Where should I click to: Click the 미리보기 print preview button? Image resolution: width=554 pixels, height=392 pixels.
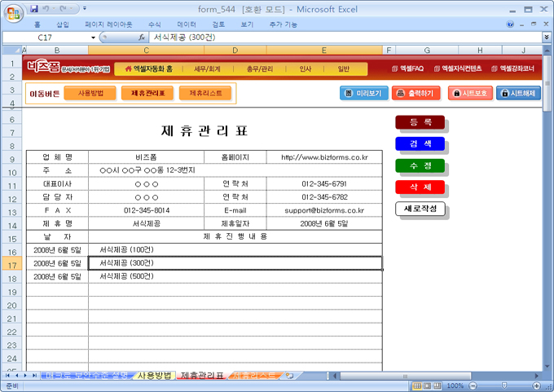pos(363,94)
